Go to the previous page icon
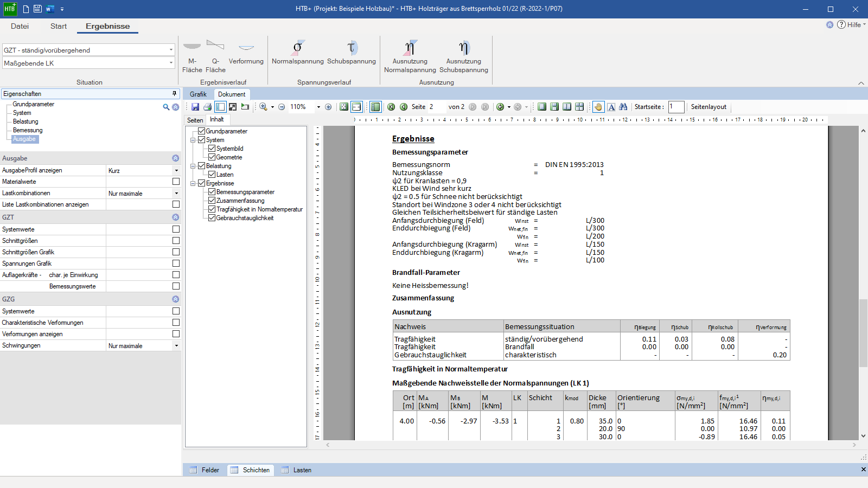The height and width of the screenshot is (488, 868). (x=404, y=107)
